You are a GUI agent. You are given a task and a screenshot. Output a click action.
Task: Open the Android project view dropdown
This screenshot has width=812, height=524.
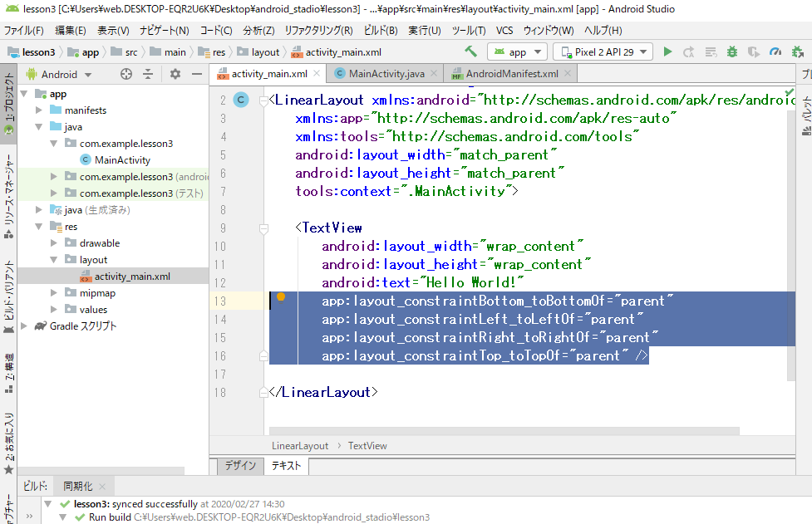(59, 74)
